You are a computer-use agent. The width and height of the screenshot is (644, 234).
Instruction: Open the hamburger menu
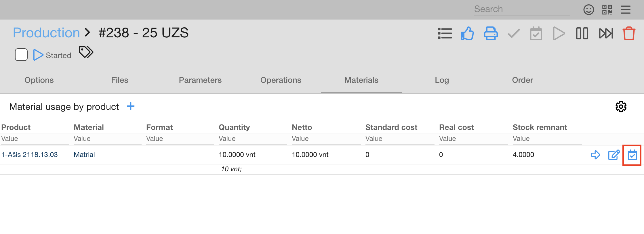tap(626, 10)
